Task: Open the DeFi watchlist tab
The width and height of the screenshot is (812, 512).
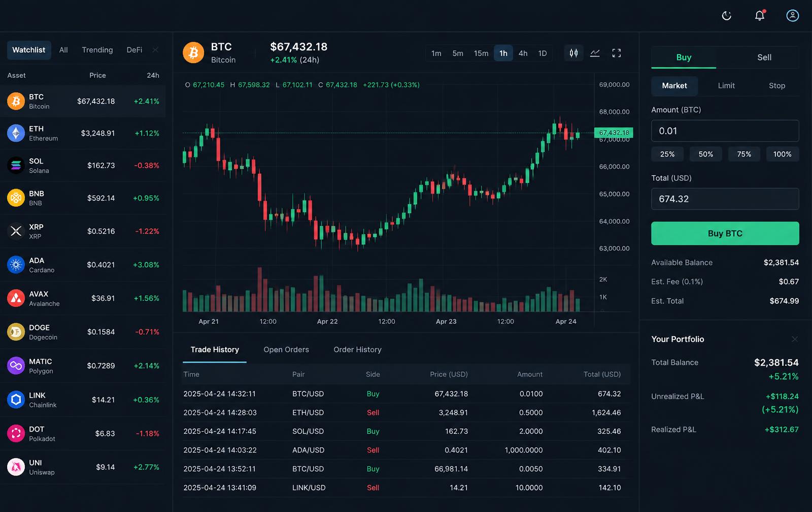Action: (x=134, y=50)
